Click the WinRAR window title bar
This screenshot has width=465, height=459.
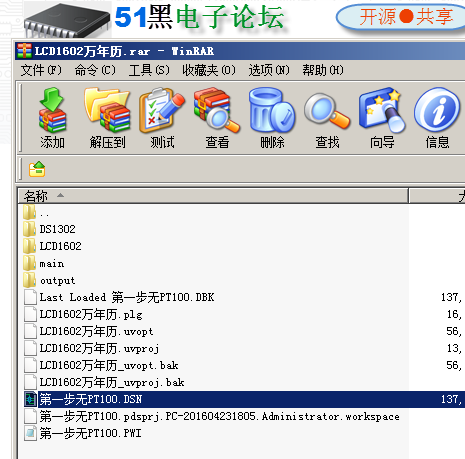click(x=240, y=51)
